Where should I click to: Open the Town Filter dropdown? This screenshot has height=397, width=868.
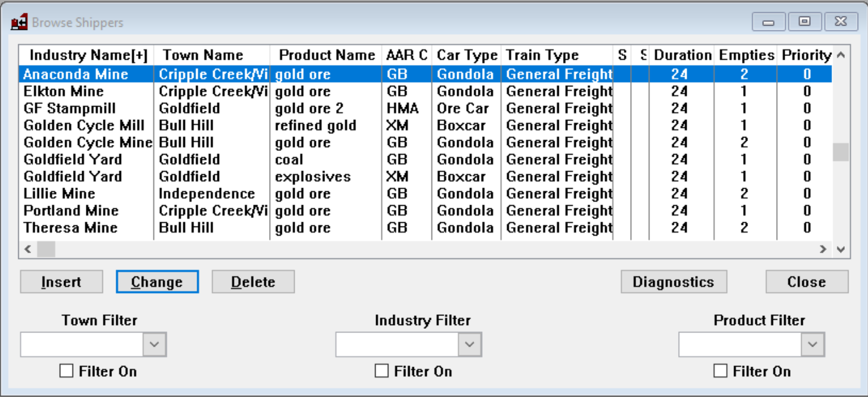click(155, 345)
